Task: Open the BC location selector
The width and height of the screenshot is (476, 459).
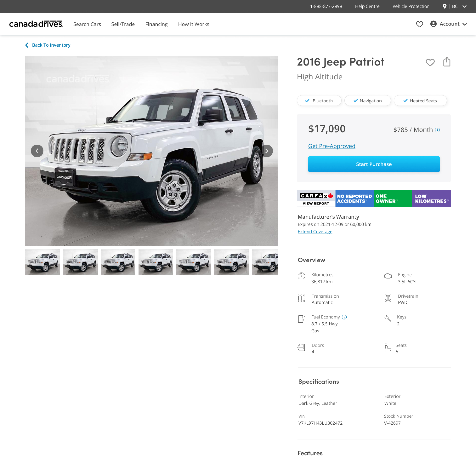Action: tap(454, 6)
